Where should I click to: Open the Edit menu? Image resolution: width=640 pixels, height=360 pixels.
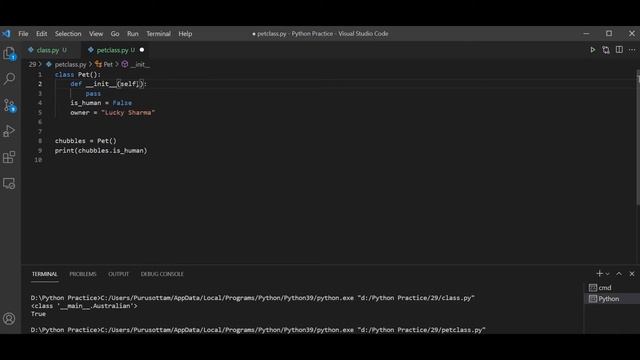42,34
